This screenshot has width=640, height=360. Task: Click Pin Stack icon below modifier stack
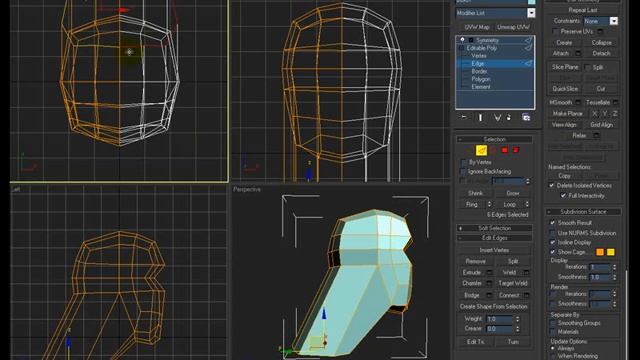click(464, 118)
